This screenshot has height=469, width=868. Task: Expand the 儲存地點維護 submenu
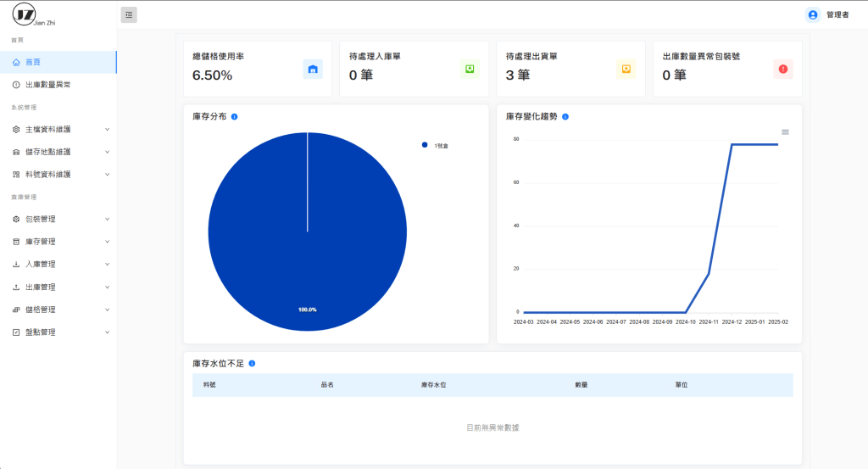pos(58,152)
